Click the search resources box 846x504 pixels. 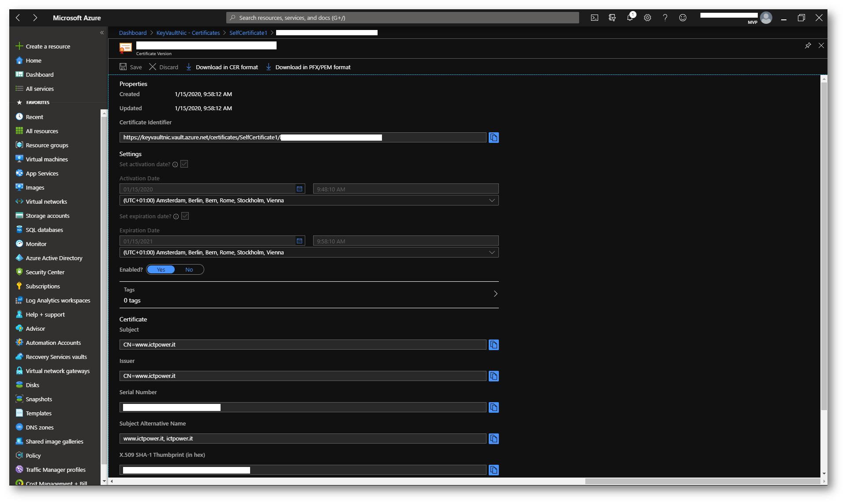pyautogui.click(x=402, y=18)
